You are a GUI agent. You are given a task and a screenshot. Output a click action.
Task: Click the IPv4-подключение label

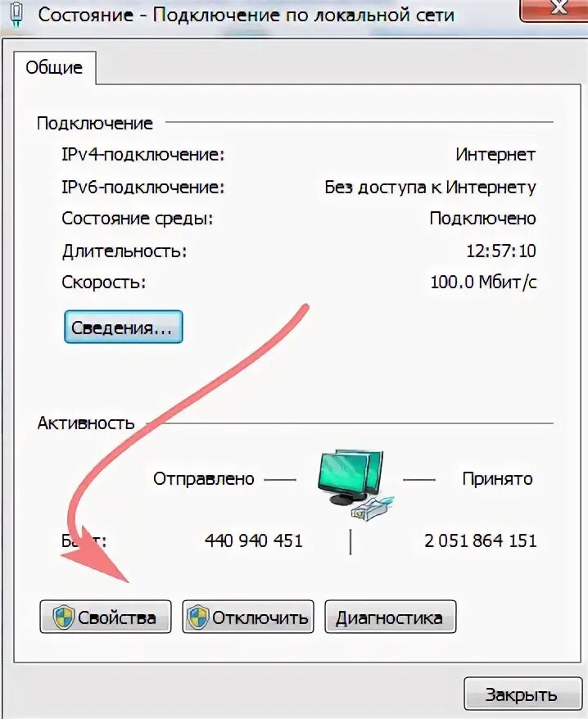tap(143, 155)
